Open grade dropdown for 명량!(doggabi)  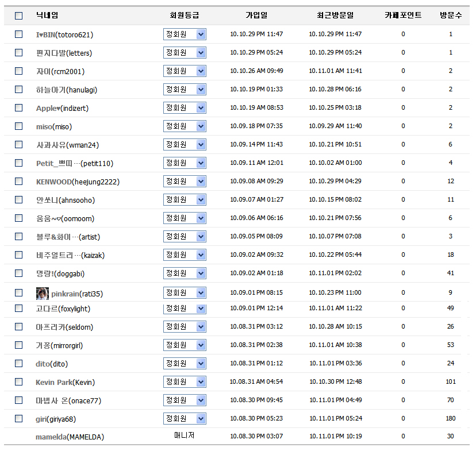185,273
